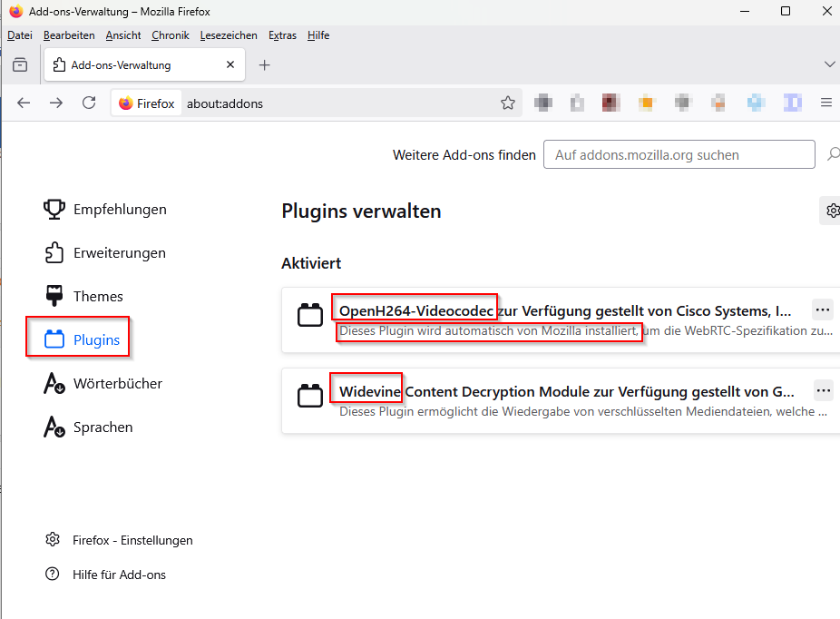
Task: Click the dark red extension icon in toolbar
Action: [x=611, y=103]
